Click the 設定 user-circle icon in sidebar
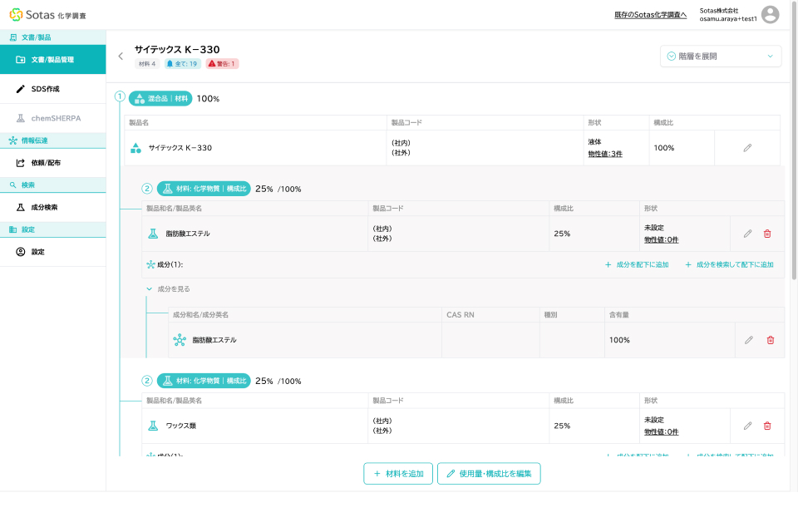 pyautogui.click(x=20, y=252)
